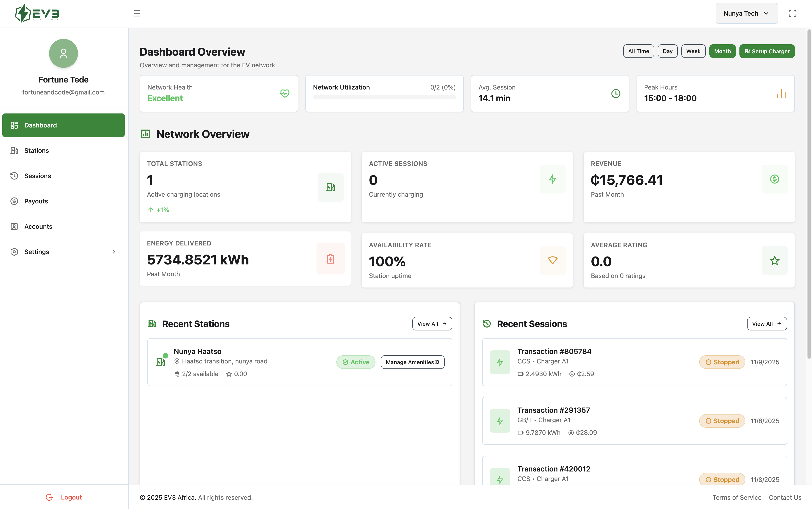
Task: Click the Accounts icon in the sidebar
Action: click(14, 226)
